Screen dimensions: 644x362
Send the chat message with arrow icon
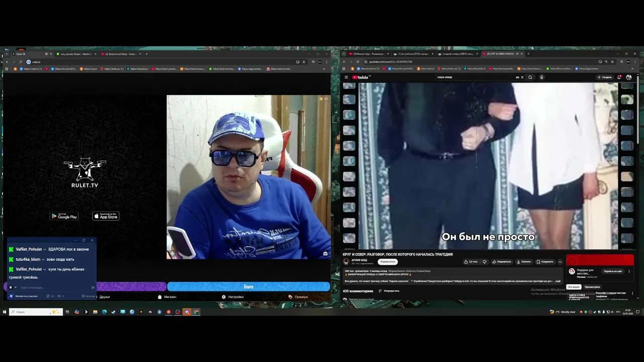click(93, 288)
